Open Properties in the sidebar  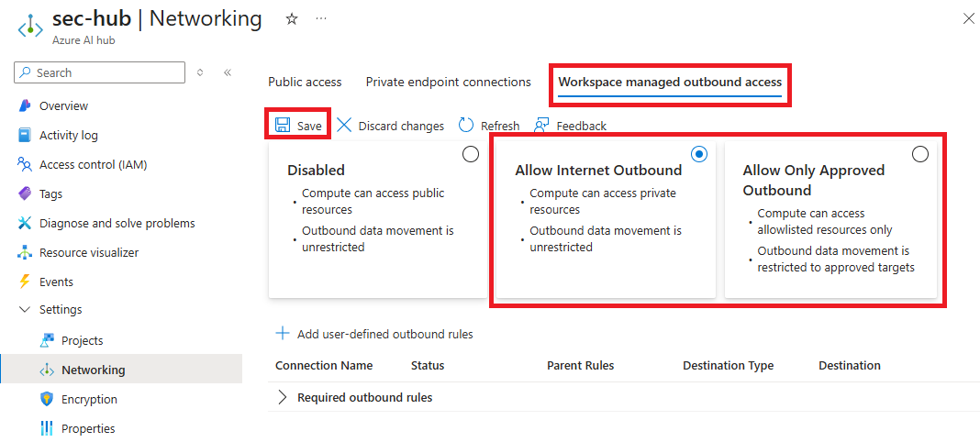coord(88,428)
